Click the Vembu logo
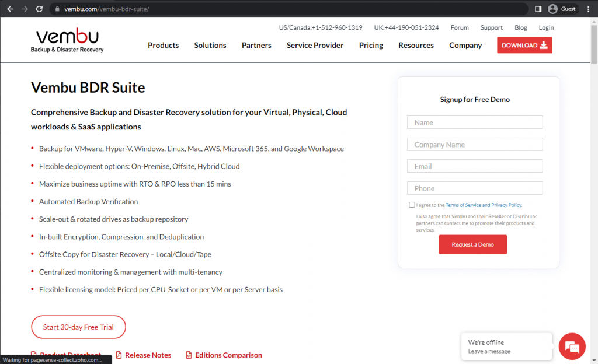This screenshot has width=598, height=364. (67, 40)
